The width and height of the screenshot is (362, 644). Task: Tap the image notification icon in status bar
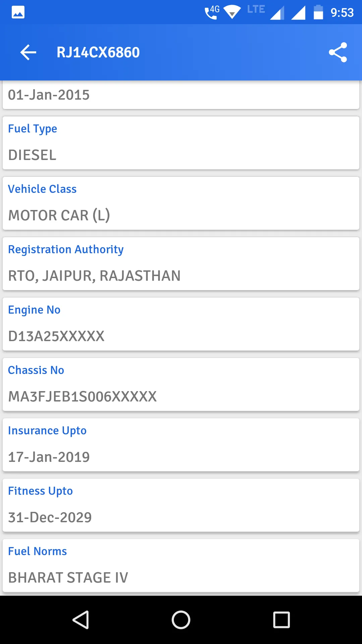click(x=18, y=12)
